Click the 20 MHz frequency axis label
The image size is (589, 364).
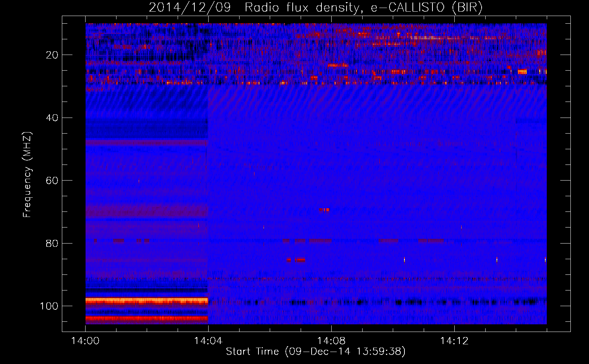point(52,55)
